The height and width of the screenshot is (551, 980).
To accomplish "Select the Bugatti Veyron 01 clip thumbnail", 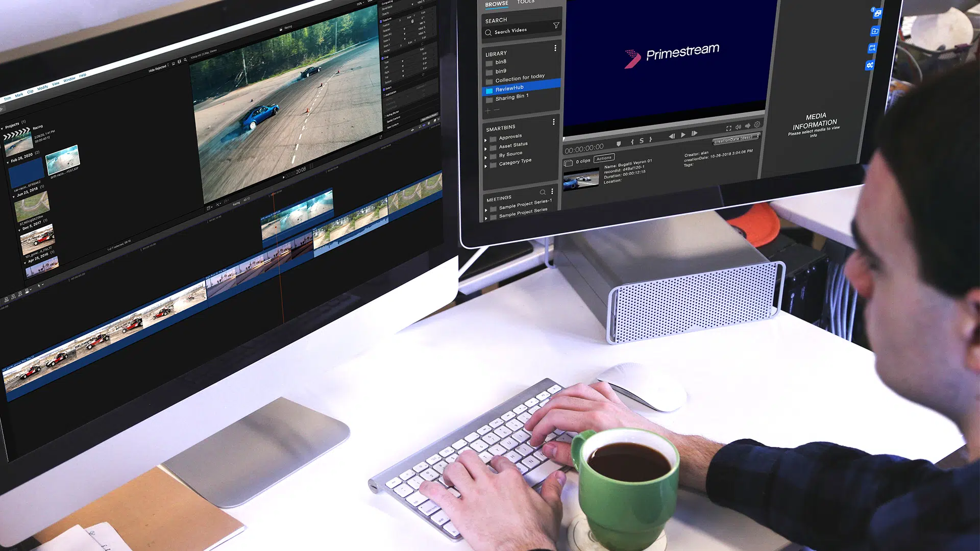I will tap(581, 180).
